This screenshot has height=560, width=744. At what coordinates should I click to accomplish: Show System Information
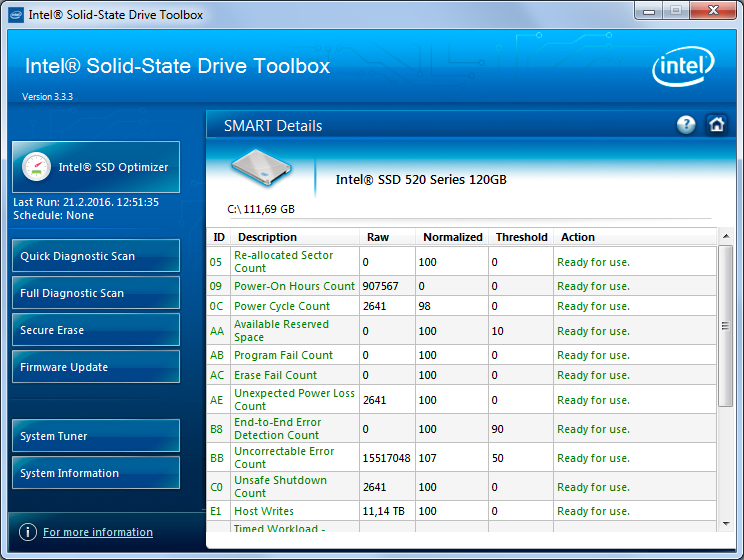coord(96,473)
